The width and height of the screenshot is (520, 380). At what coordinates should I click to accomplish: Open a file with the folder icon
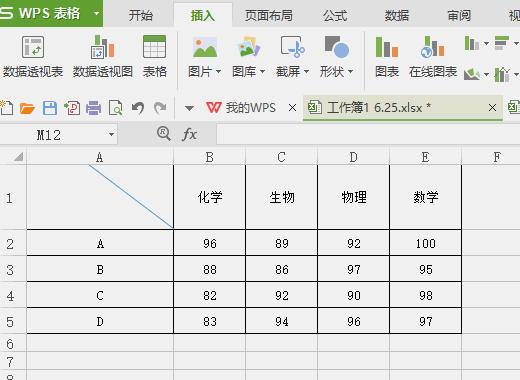click(27, 108)
